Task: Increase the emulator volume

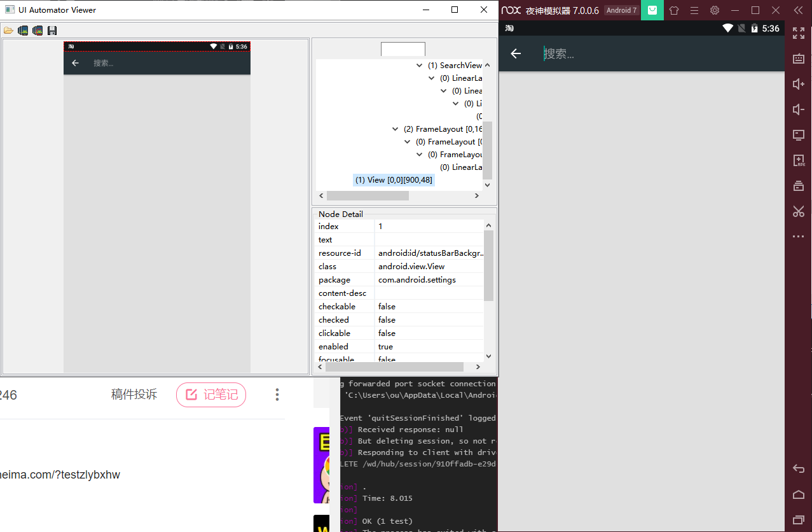Action: (x=799, y=84)
